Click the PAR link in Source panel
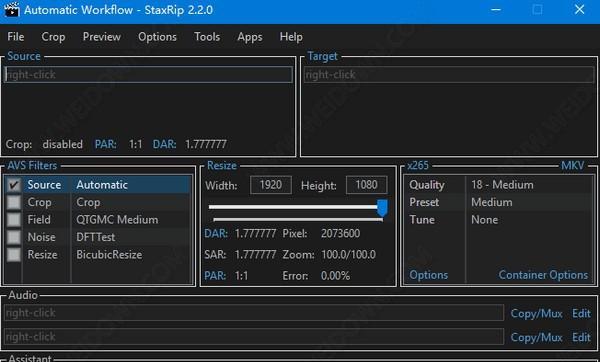This screenshot has width=600, height=362. pyautogui.click(x=105, y=144)
